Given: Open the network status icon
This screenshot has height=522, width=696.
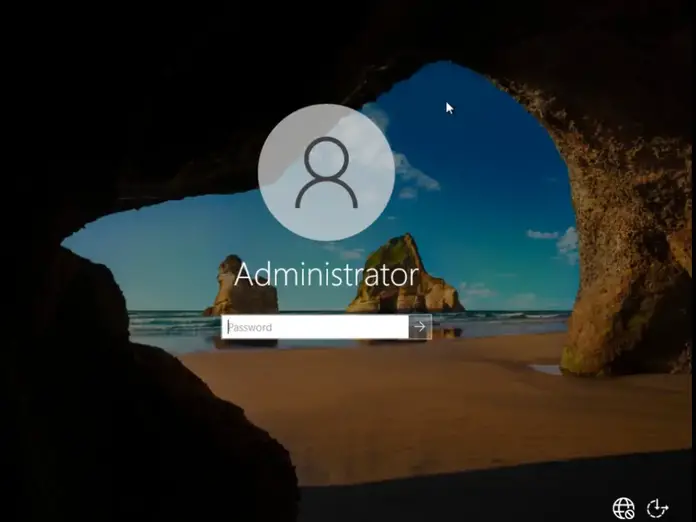Looking at the screenshot, I should (623, 508).
